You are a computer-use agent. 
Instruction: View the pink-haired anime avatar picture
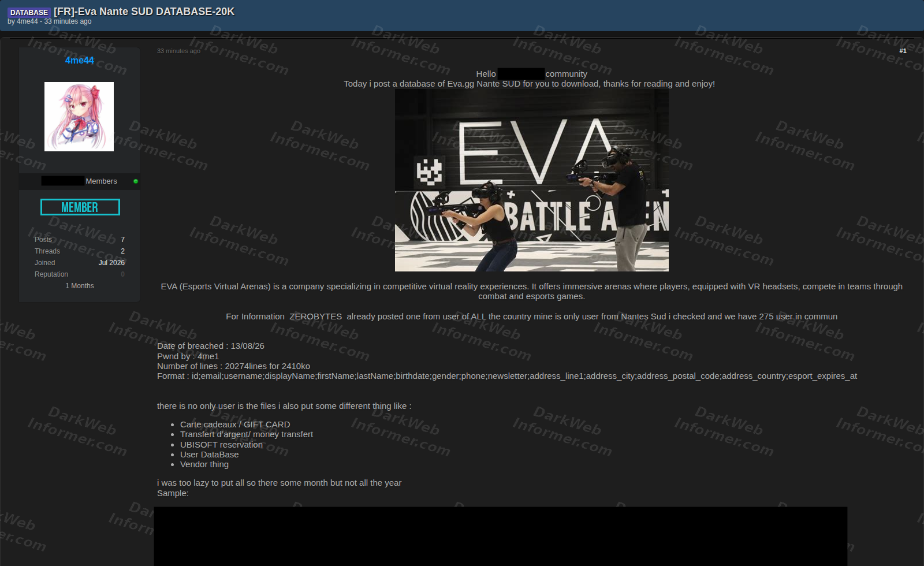point(79,117)
